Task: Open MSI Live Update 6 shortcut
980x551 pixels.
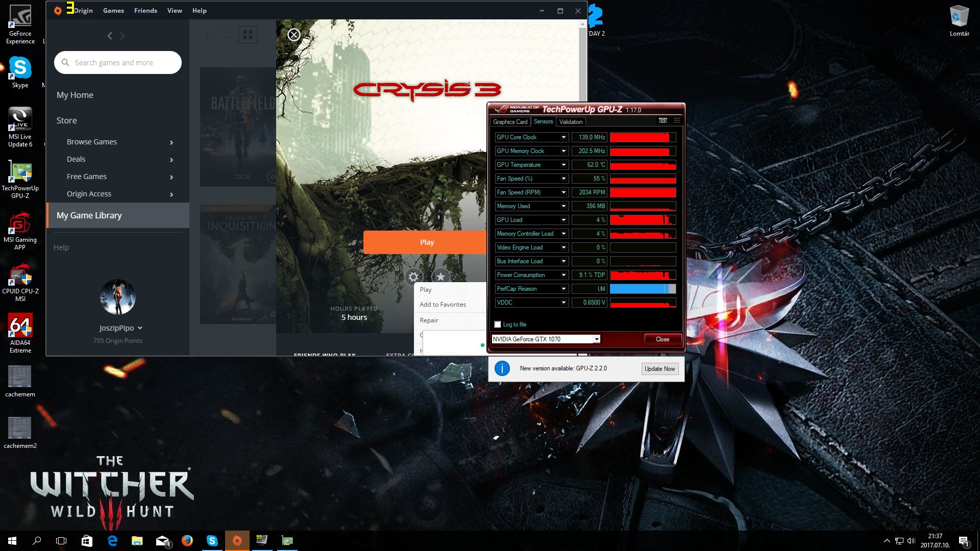Action: click(20, 127)
